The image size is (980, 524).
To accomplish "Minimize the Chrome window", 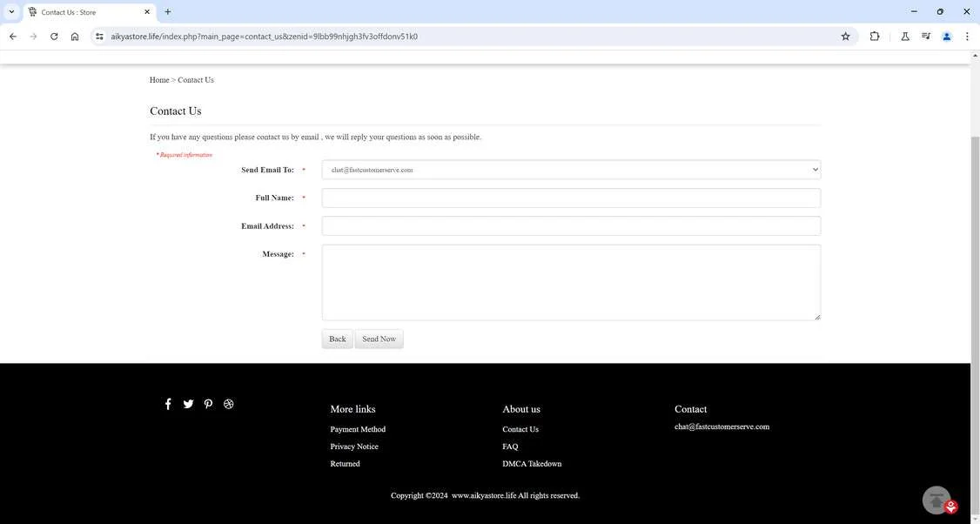I will click(914, 11).
